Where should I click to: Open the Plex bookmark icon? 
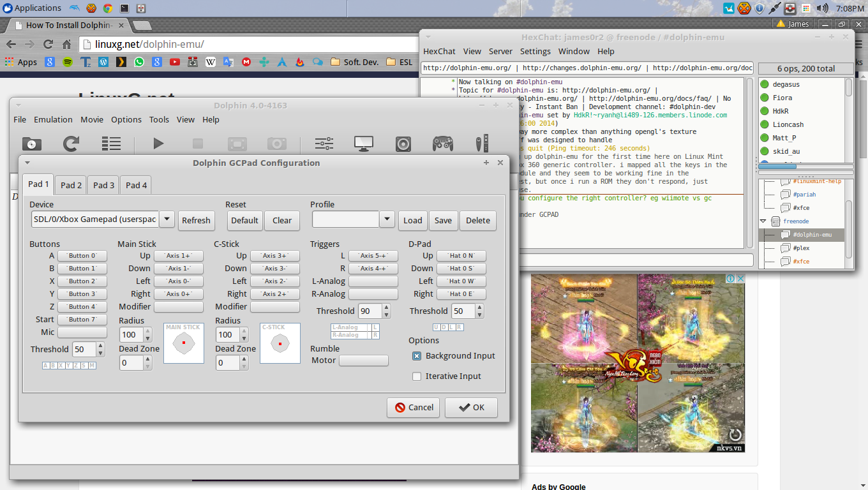tap(121, 62)
